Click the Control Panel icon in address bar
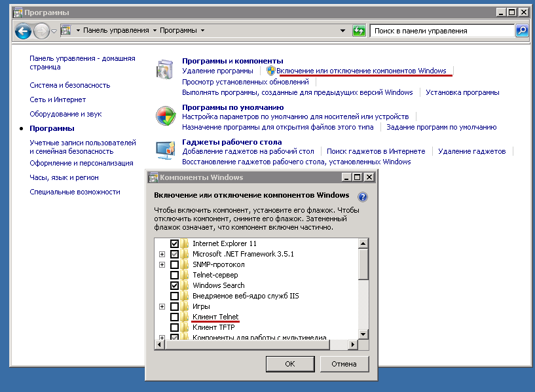The width and height of the screenshot is (535, 392). 66,30
